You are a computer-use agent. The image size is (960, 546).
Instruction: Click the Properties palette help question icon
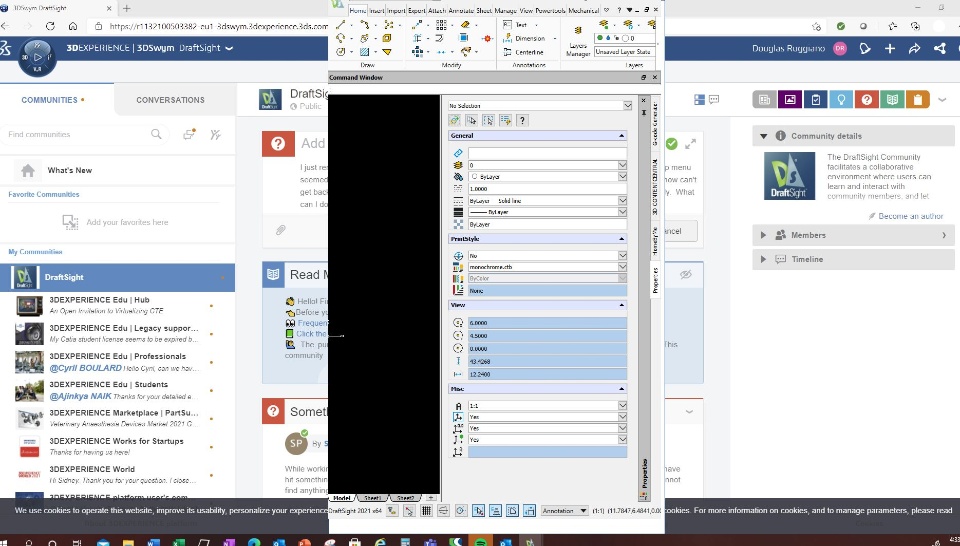point(522,121)
